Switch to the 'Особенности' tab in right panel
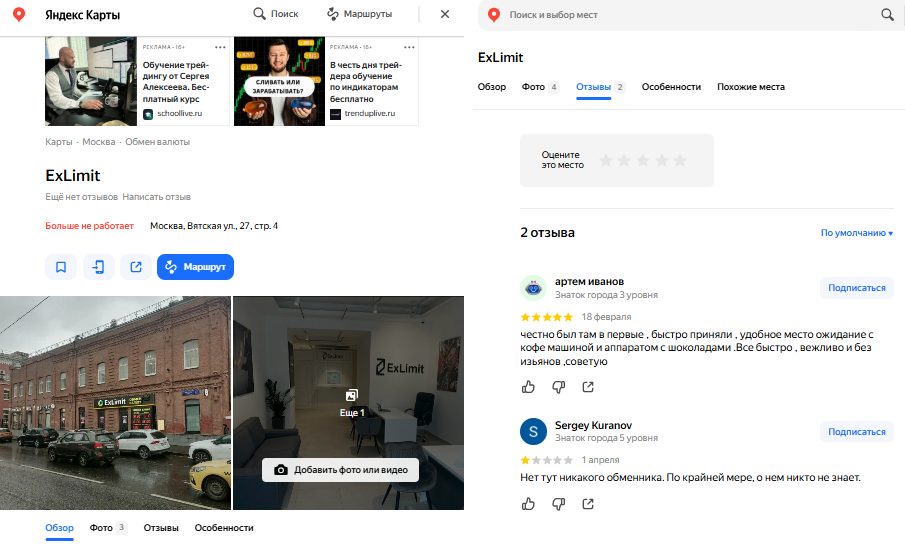The width and height of the screenshot is (905, 545). (x=671, y=87)
